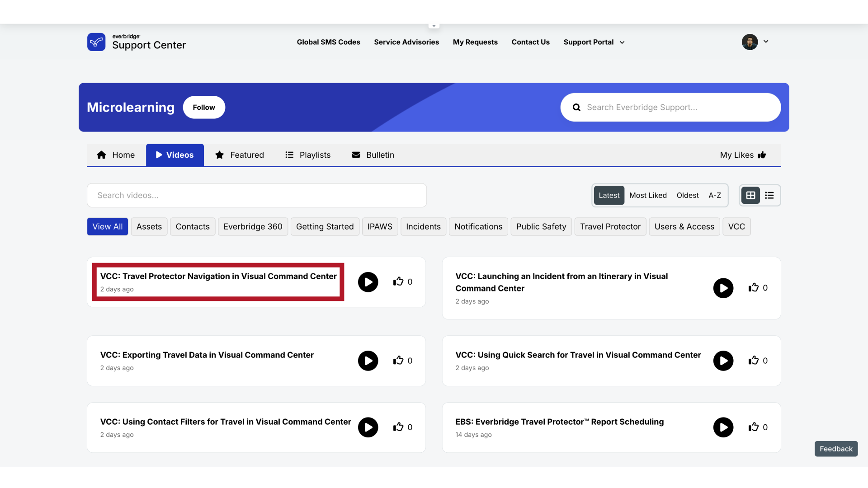Click the play button for Travel Protector Navigation video
Image resolution: width=868 pixels, height=488 pixels.
pyautogui.click(x=368, y=282)
